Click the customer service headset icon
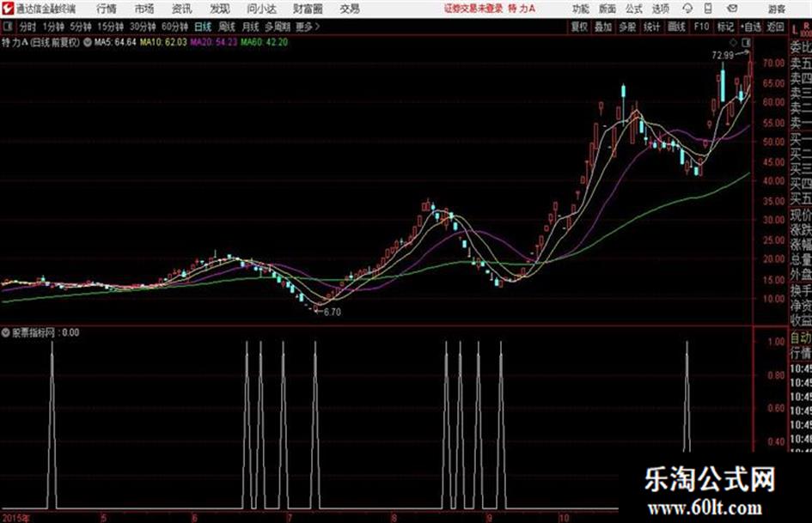This screenshot has width=812, height=523. point(687,9)
